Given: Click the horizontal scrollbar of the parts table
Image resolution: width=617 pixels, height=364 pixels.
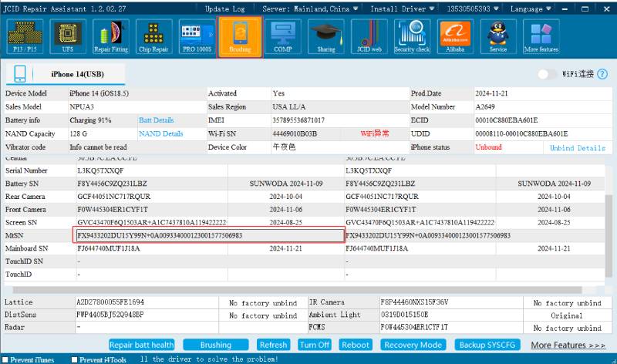Looking at the screenshot, I should [x=297, y=290].
